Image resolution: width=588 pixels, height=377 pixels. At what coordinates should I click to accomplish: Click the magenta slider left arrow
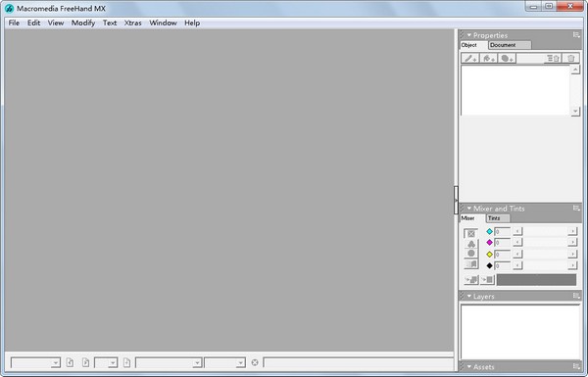(517, 243)
